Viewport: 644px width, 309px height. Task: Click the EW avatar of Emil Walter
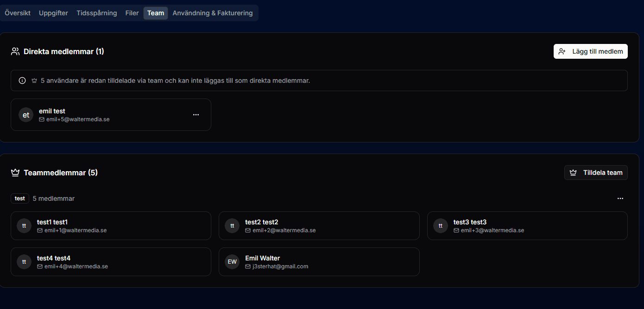[232, 262]
